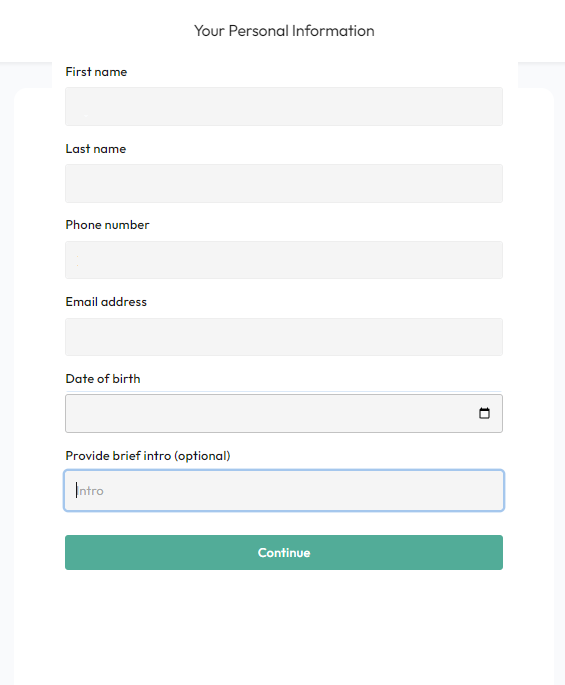The height and width of the screenshot is (685, 565).
Task: Click the "Provide brief intro" label text
Action: (118, 456)
